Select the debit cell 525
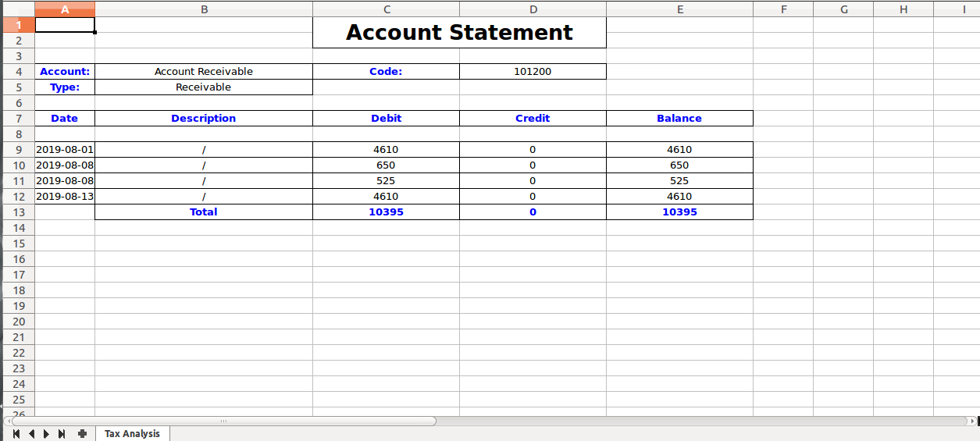 click(387, 181)
